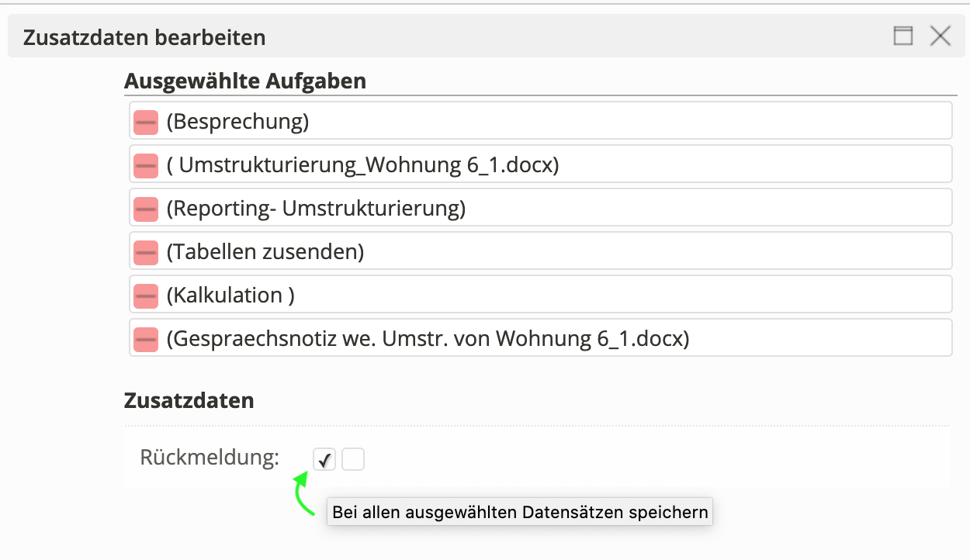970x560 pixels.
Task: Remove the Gespraechsnotiz docx entry
Action: (x=146, y=339)
